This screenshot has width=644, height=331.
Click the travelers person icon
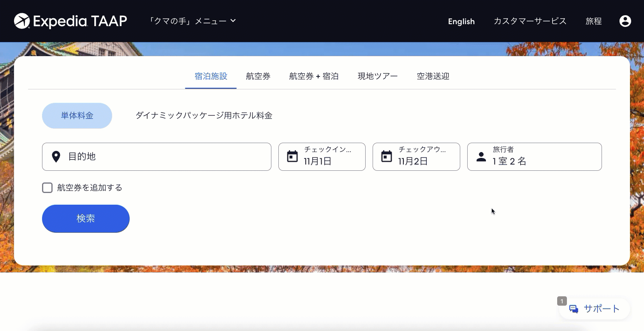[x=481, y=157]
